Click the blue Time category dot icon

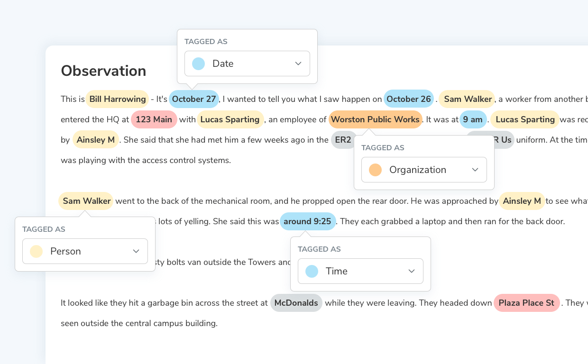[x=312, y=271]
